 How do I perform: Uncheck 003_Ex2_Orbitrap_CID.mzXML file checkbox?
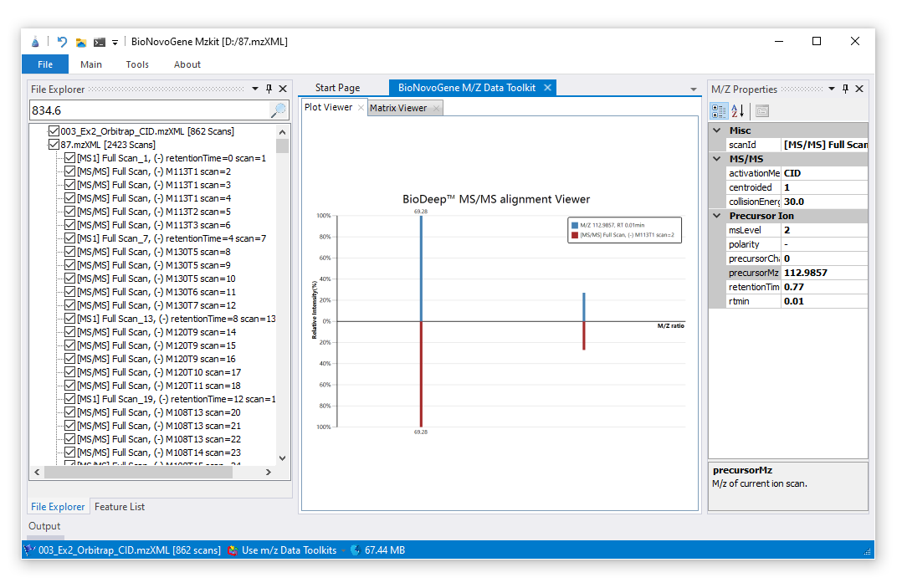[x=54, y=131]
